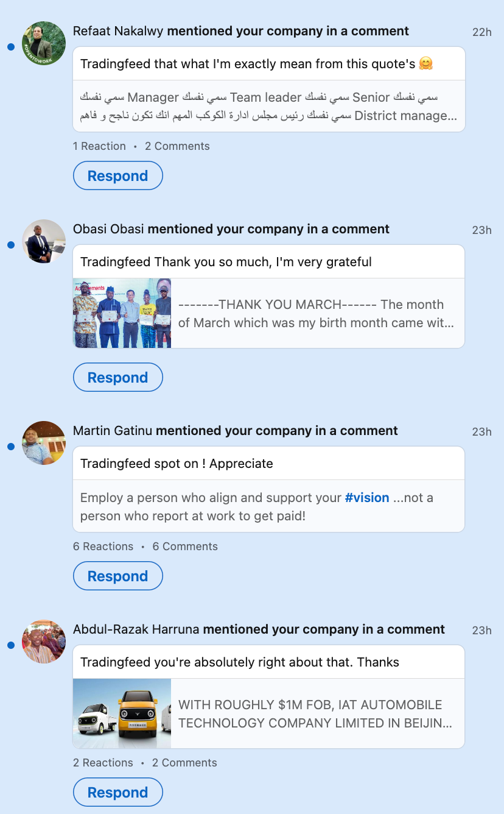Click unread dot beside Obasi Obasi notification

click(10, 245)
